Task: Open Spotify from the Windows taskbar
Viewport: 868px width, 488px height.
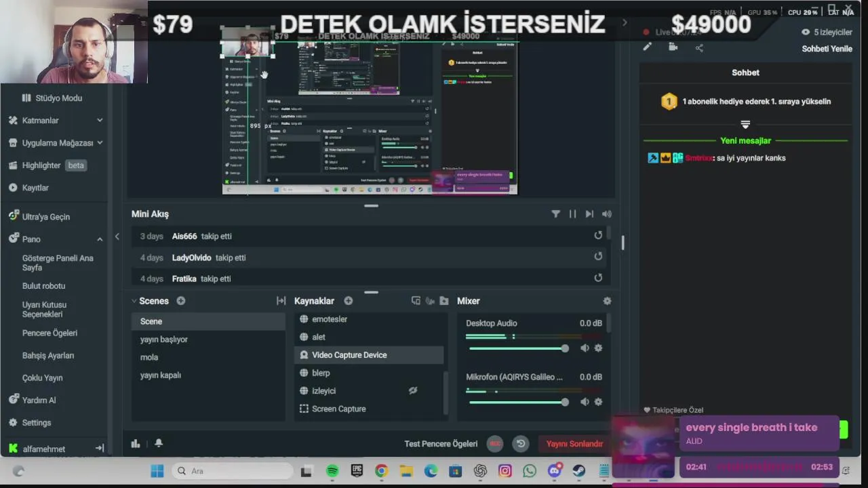Action: tap(332, 471)
